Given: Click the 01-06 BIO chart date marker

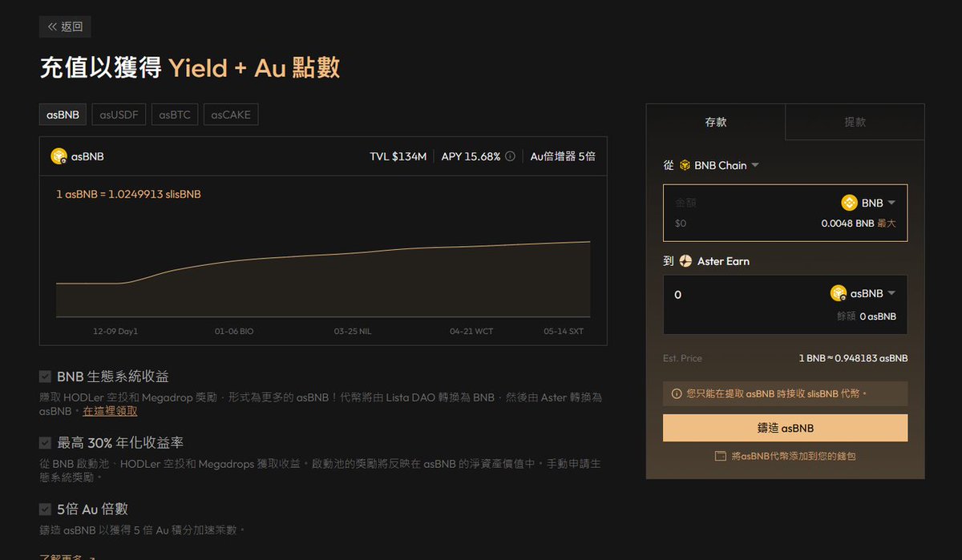Looking at the screenshot, I should pos(234,331).
